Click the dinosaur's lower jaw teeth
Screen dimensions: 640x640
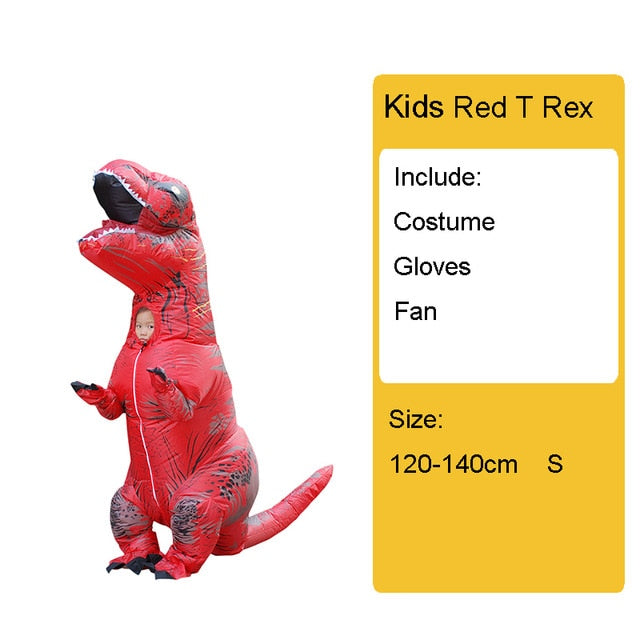106,233
